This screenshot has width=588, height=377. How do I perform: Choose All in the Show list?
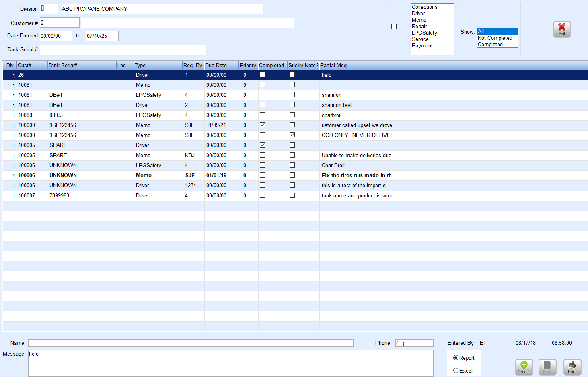coord(497,31)
